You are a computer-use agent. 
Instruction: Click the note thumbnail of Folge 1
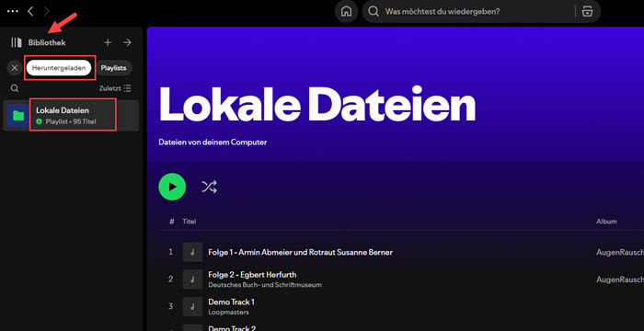(x=192, y=252)
